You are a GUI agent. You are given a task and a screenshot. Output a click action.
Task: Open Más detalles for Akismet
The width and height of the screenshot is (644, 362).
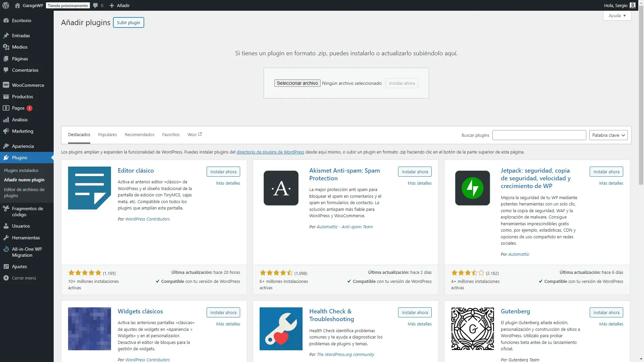tap(420, 183)
